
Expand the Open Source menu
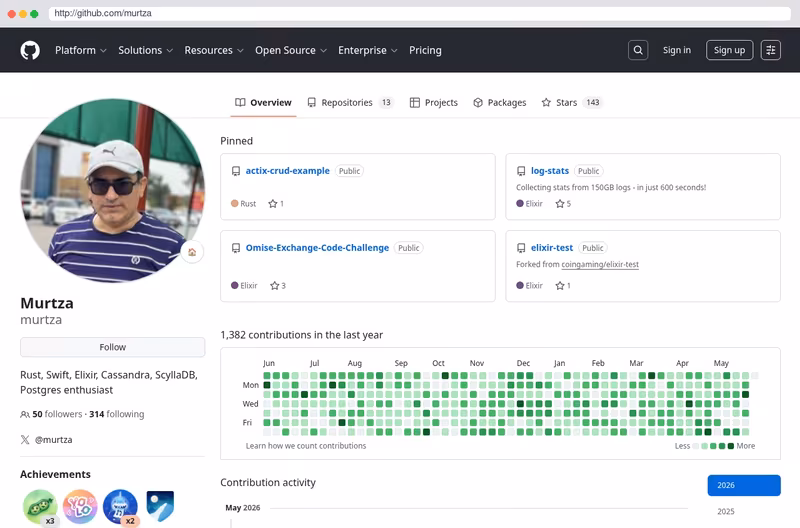tap(291, 51)
